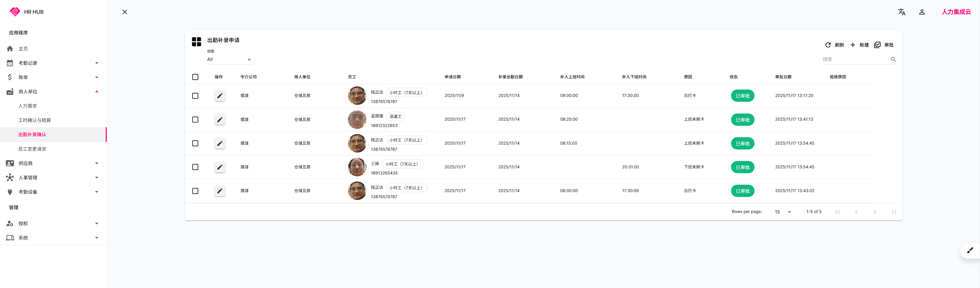Open the user account icon
This screenshot has height=288, width=980.
pyautogui.click(x=922, y=12)
